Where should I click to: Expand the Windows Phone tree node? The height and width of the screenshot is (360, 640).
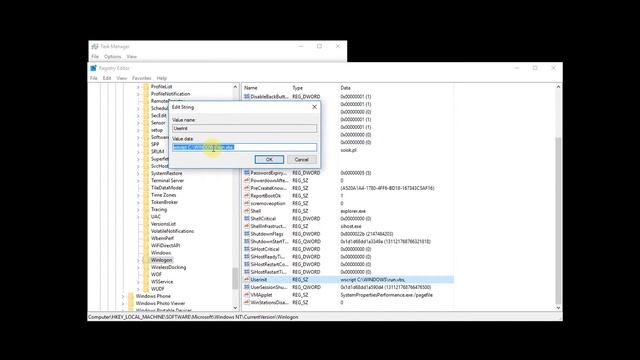point(123,296)
